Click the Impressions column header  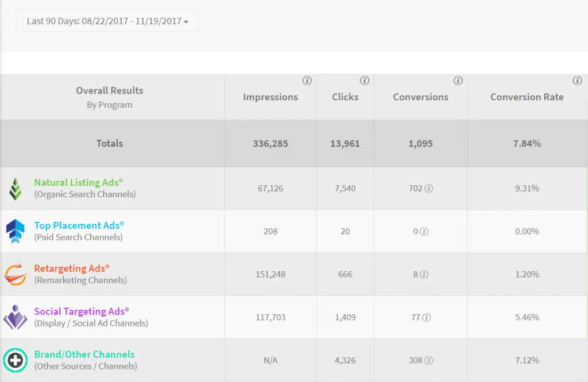270,97
